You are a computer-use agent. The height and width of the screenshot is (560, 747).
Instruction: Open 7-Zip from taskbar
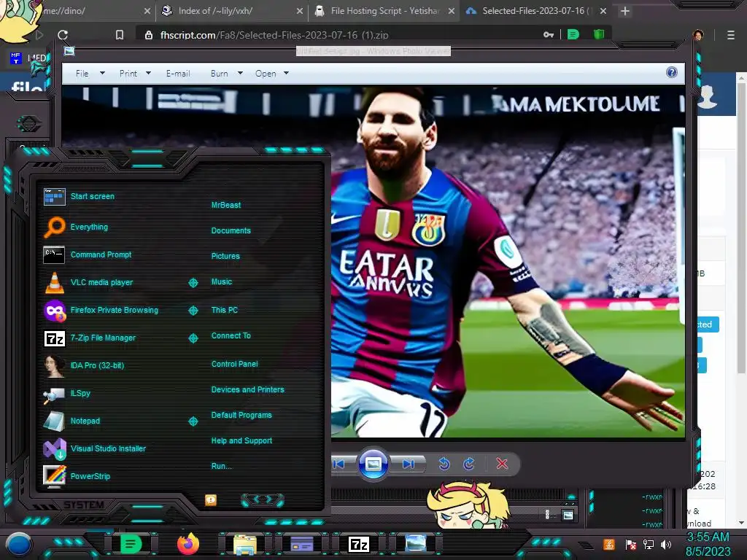(359, 544)
